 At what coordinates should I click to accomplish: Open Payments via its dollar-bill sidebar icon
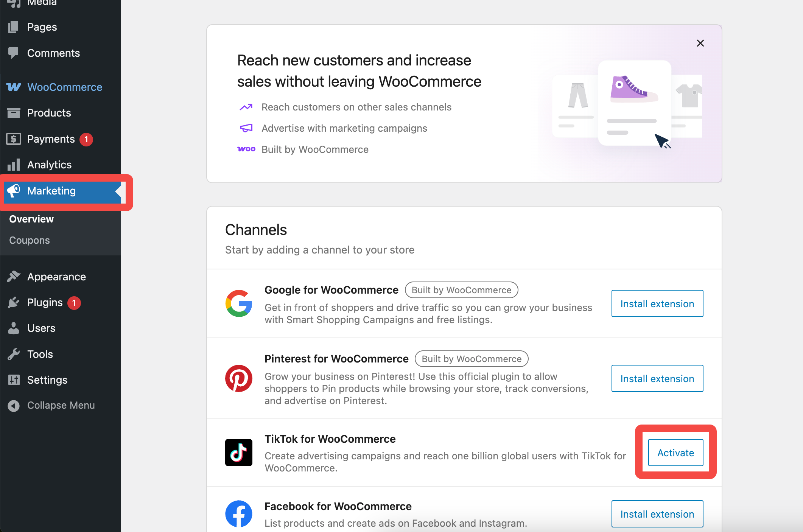coord(14,139)
